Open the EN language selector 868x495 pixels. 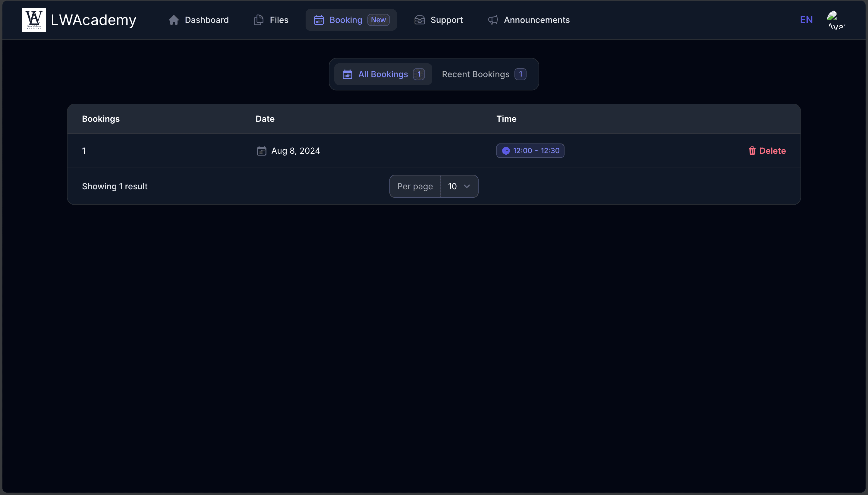coord(807,19)
